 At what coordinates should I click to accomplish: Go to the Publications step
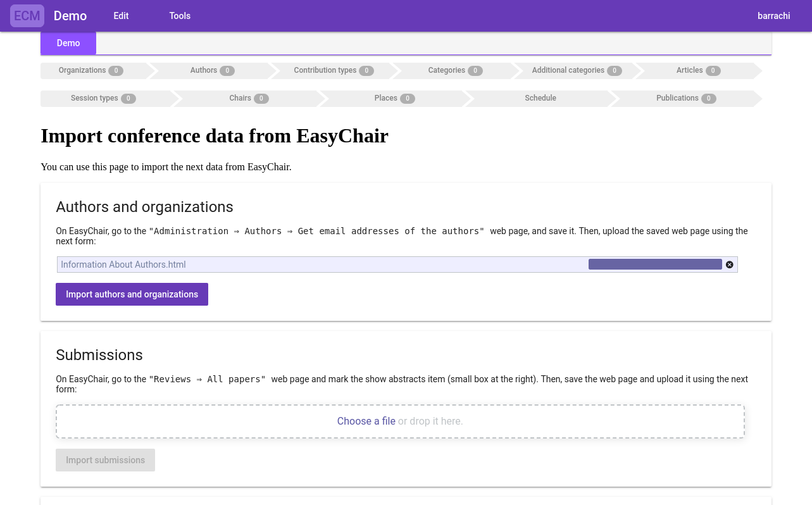(x=686, y=98)
